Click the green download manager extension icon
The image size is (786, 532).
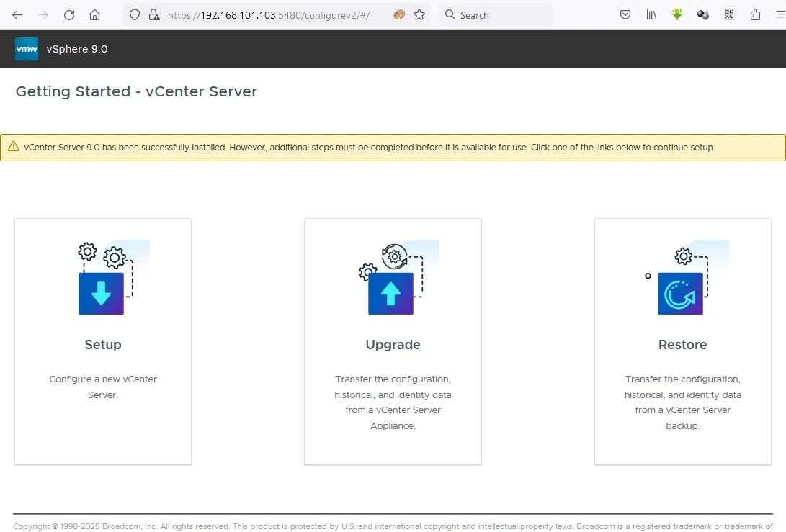[x=677, y=14]
